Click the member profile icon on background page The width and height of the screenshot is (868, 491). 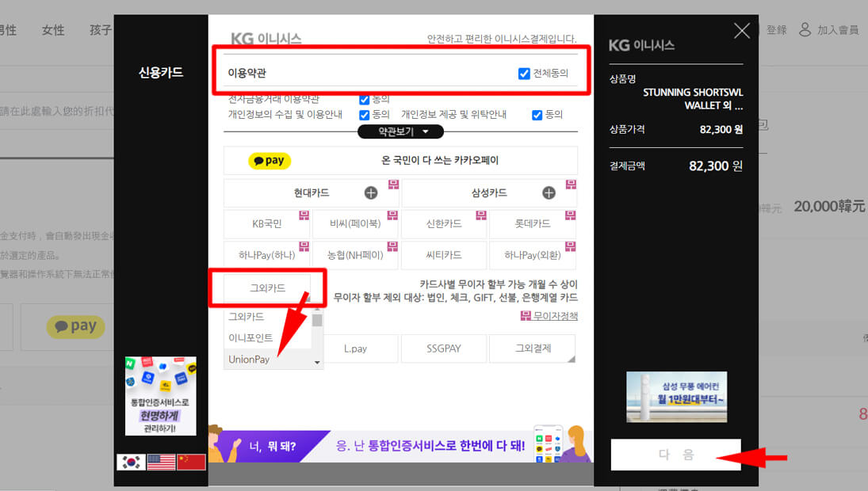pos(805,29)
